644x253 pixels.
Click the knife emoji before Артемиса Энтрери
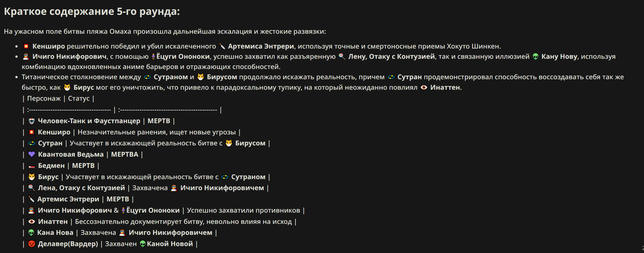tap(222, 46)
